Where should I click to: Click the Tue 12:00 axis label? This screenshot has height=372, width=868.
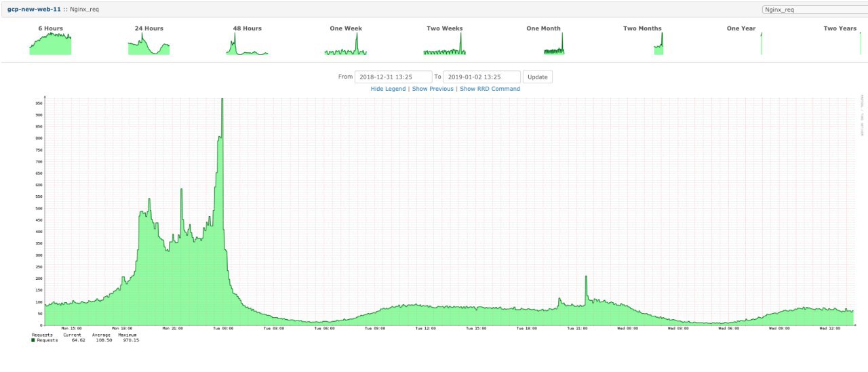tap(425, 329)
